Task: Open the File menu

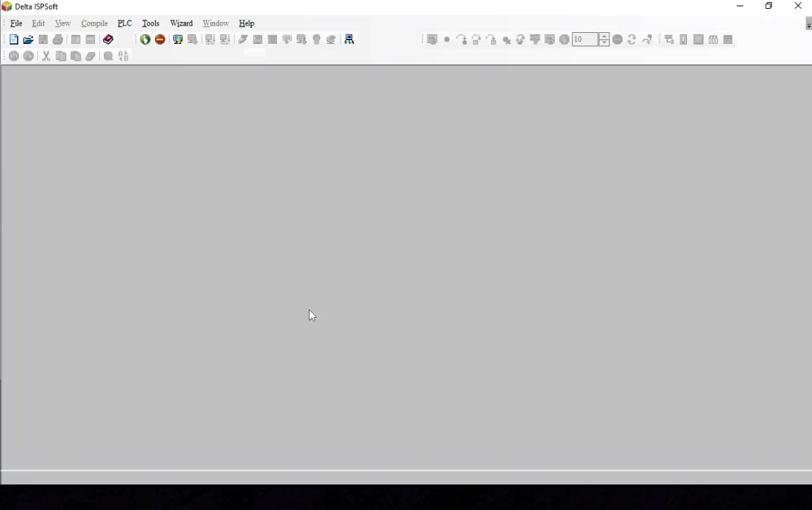Action: 16,23
